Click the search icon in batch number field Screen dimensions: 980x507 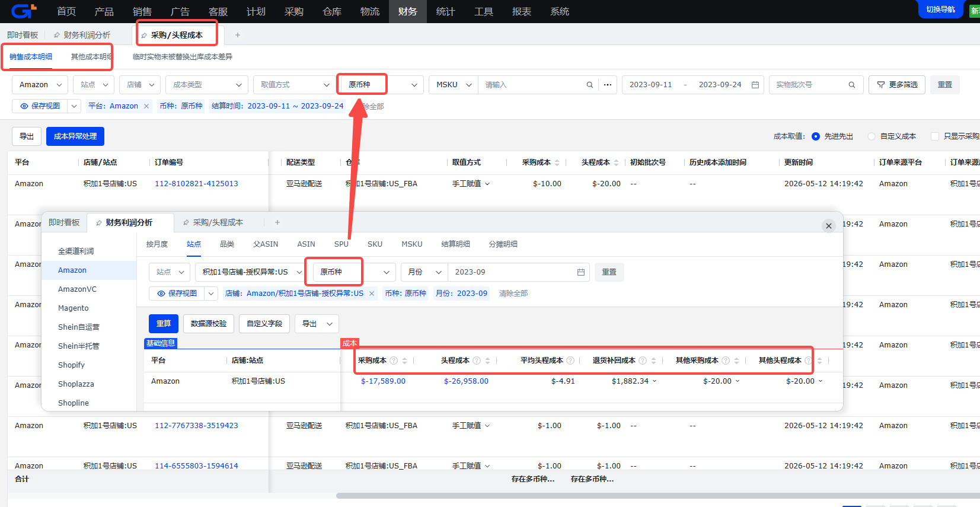(852, 85)
